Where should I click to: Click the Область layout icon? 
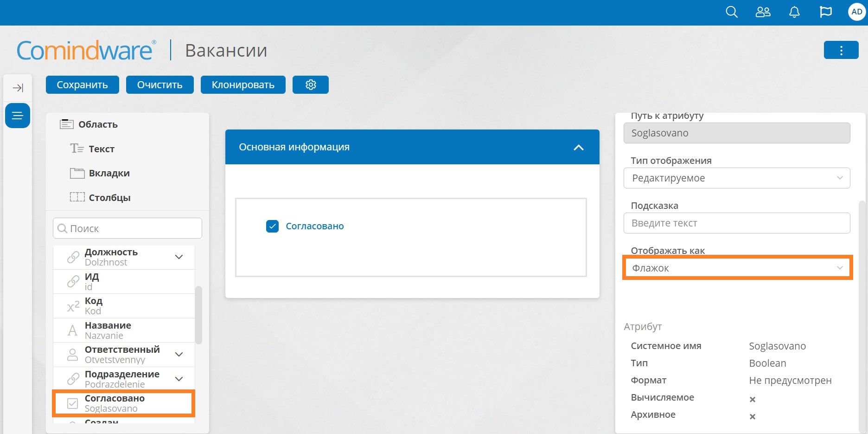pos(67,124)
